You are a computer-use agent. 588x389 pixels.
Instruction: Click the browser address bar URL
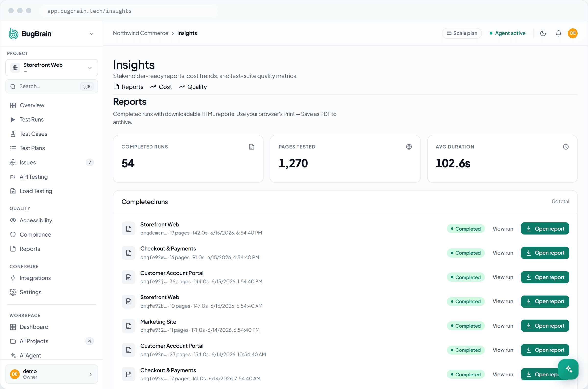89,11
